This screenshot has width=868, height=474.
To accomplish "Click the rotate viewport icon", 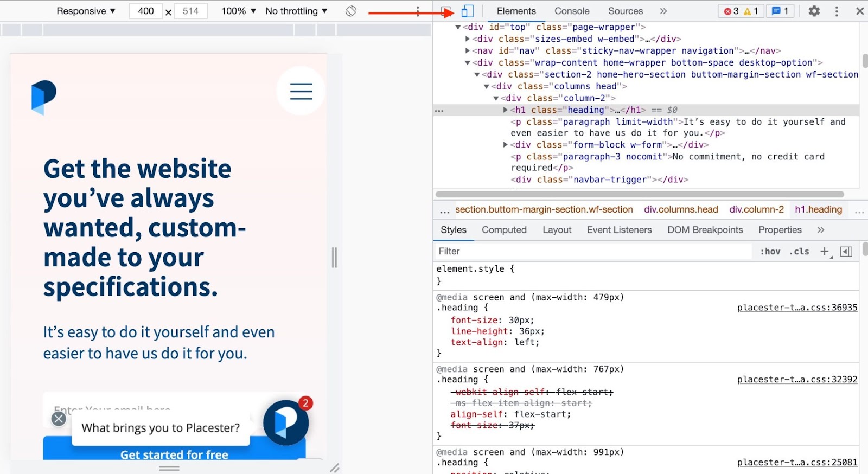I will [x=351, y=11].
